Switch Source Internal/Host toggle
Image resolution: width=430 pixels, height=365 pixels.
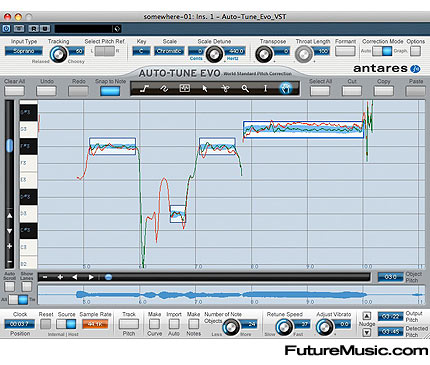tap(66, 324)
